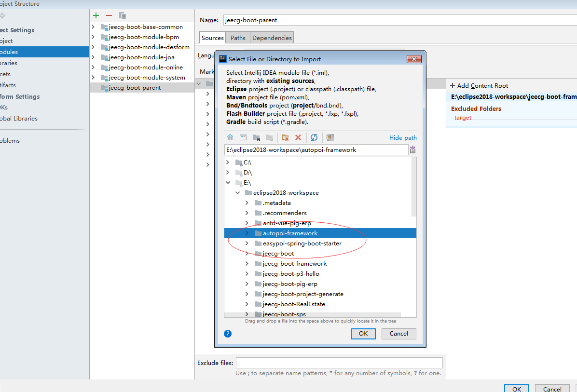Viewport: 577px width, 392px height.
Task: Switch to the Sources tab
Action: (x=212, y=38)
